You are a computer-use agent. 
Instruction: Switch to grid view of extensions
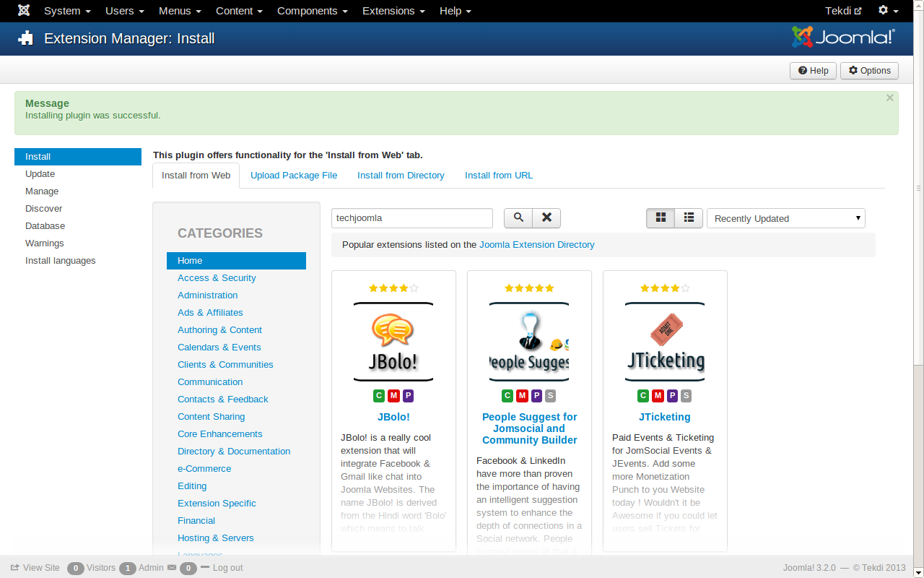(660, 217)
